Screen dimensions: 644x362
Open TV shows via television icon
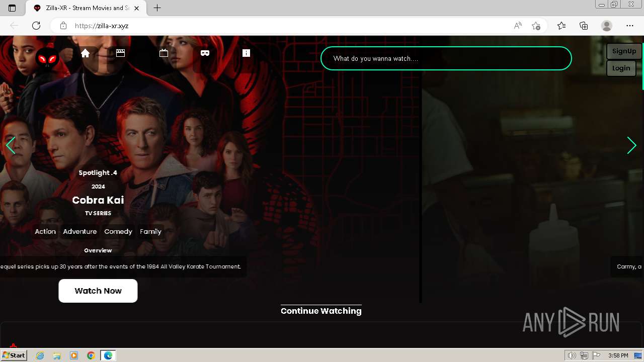point(164,53)
